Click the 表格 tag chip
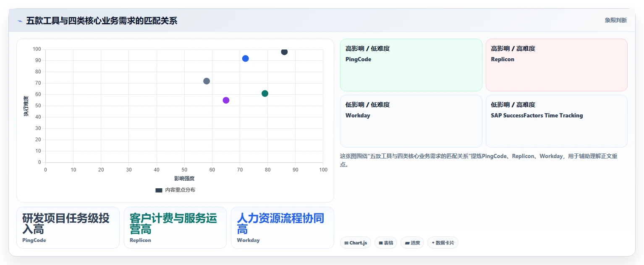 [x=386, y=243]
